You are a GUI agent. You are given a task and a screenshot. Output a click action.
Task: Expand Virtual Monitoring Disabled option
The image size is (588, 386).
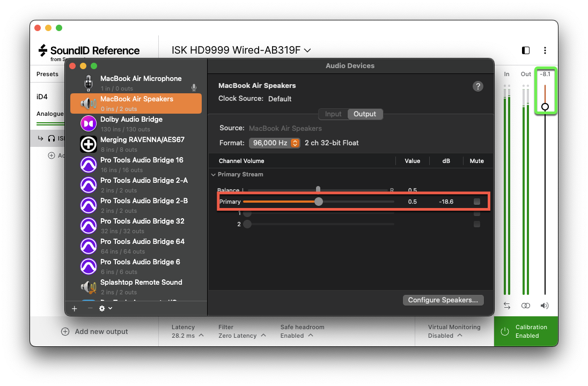[454, 331]
